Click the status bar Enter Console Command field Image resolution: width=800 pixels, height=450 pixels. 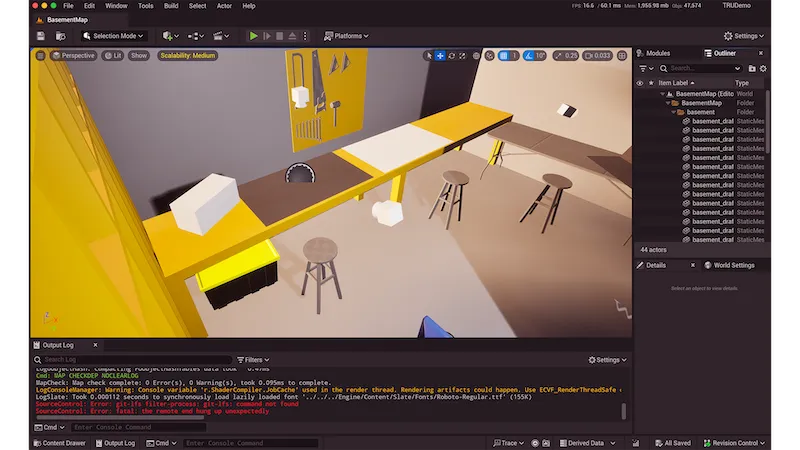(250, 443)
